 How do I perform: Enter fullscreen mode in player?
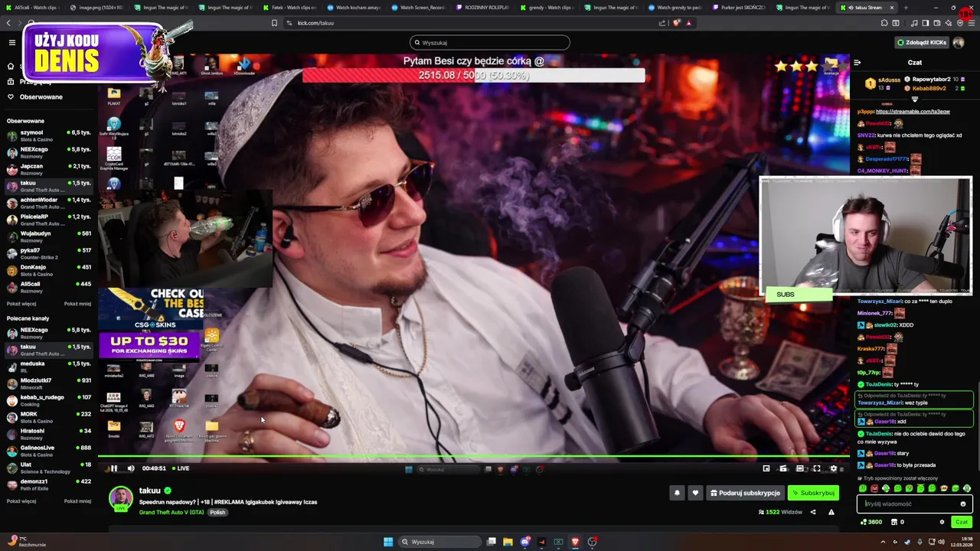(816, 468)
